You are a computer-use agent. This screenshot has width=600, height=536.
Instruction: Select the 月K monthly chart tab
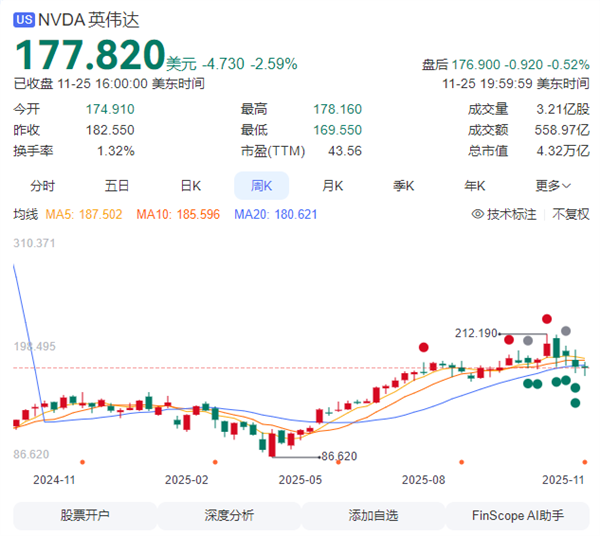point(333,186)
